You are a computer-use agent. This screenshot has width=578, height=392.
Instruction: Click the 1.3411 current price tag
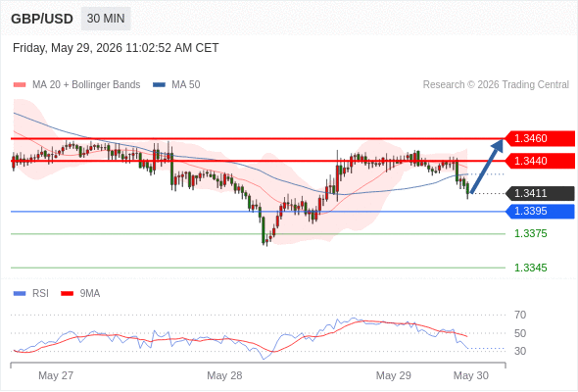(539, 193)
